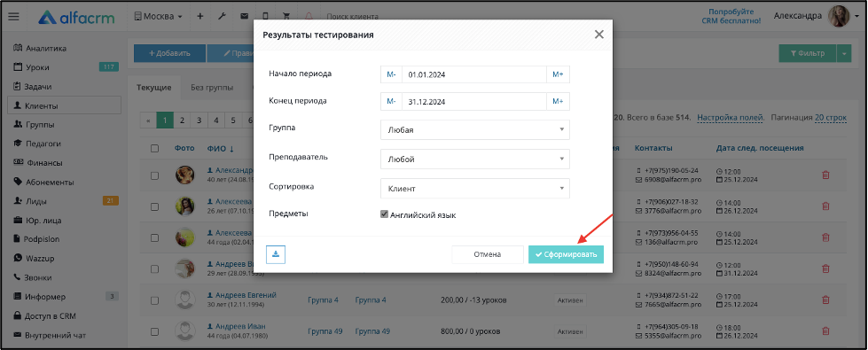Click the Начало периода date field
868x350 pixels.
point(474,74)
